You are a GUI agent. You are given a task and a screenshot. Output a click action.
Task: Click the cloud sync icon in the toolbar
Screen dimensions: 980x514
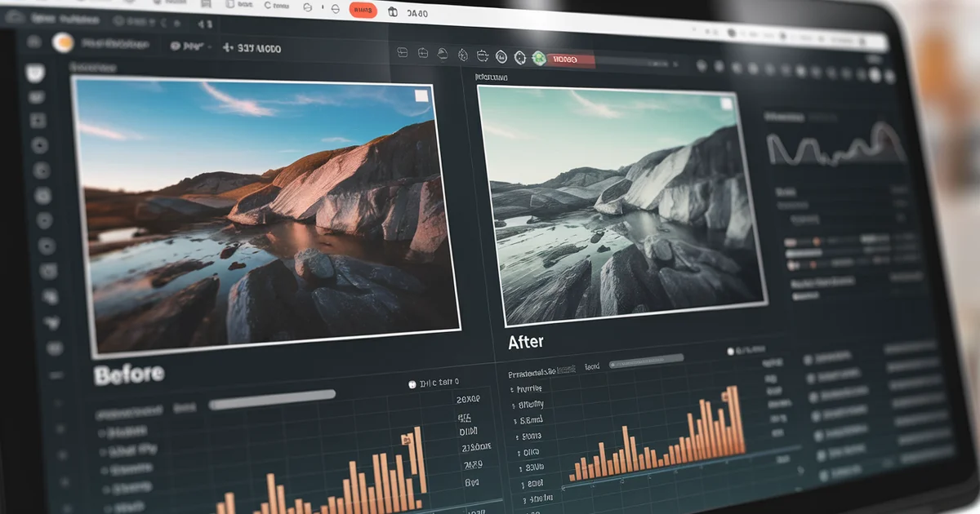tap(442, 55)
